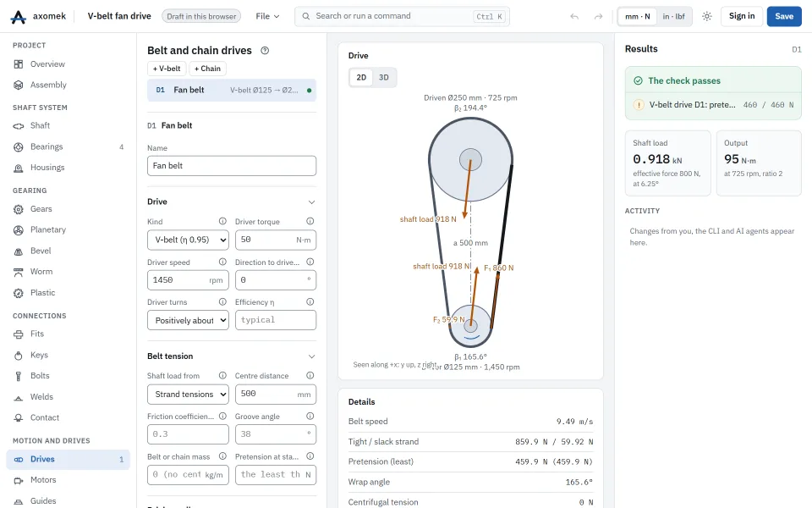Viewport: 812px width, 508px height.
Task: Open the Overview page
Action: [x=69, y=64]
